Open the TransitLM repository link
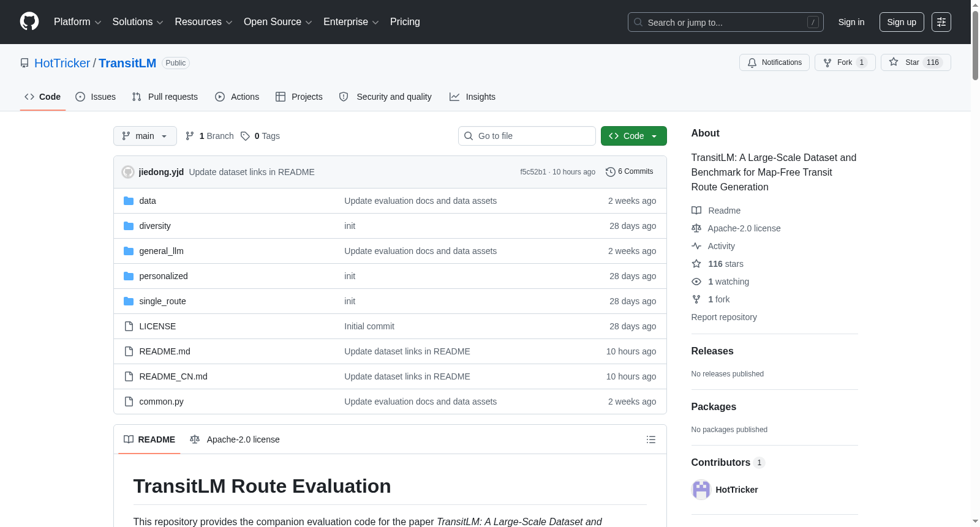 (x=127, y=63)
